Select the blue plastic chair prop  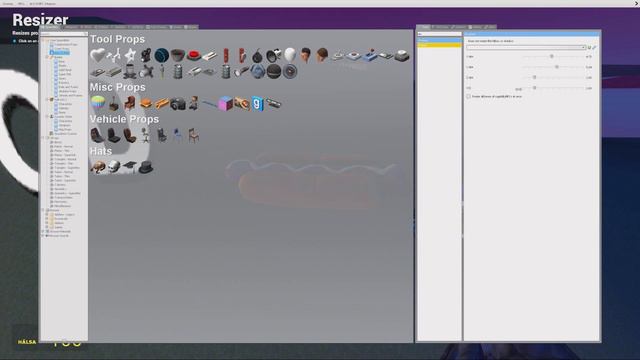[178, 135]
